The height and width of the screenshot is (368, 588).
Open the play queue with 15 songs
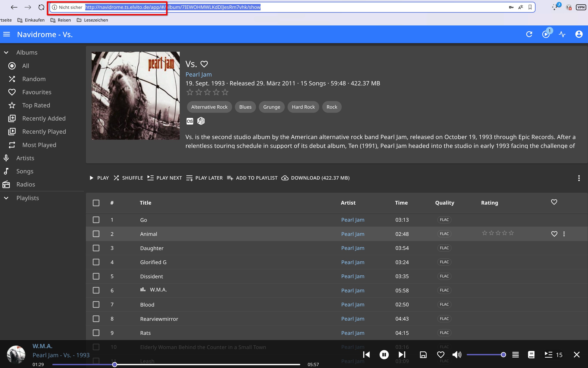tap(553, 355)
